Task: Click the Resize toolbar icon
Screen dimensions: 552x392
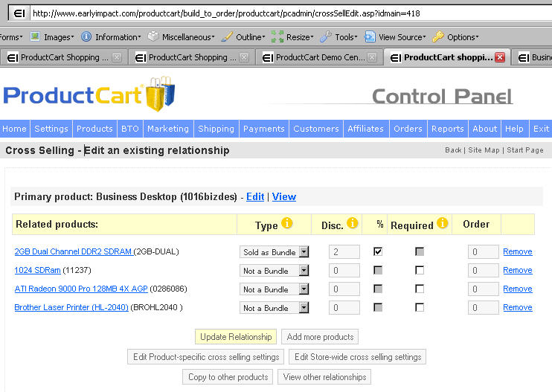Action: point(277,36)
